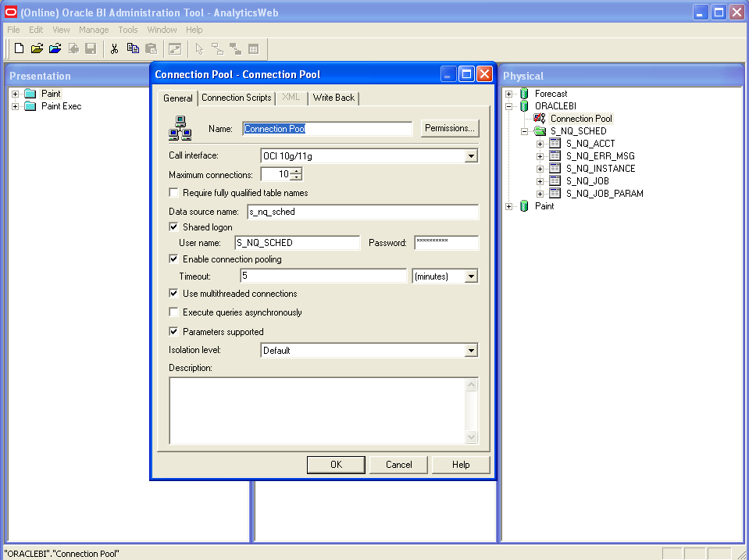Click the S_NQ_JOB table icon
The height and width of the screenshot is (560, 749).
click(x=555, y=180)
